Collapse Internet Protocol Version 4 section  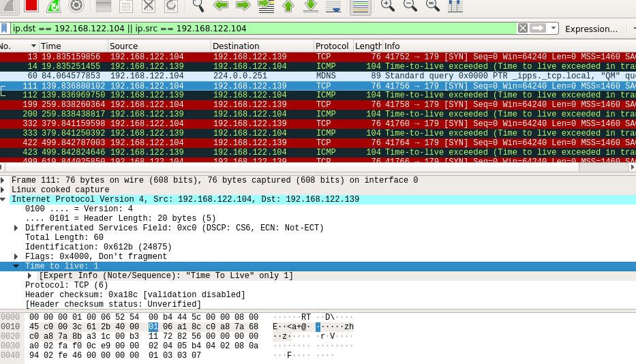[3, 199]
